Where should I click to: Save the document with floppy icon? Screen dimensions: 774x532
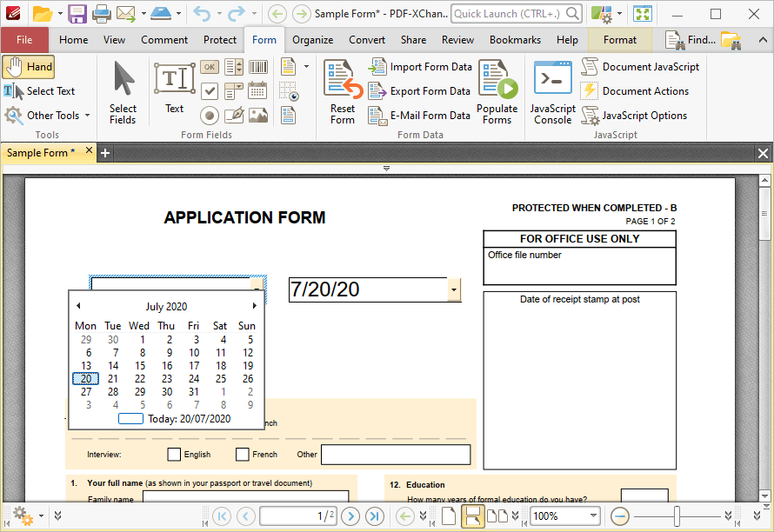(77, 14)
